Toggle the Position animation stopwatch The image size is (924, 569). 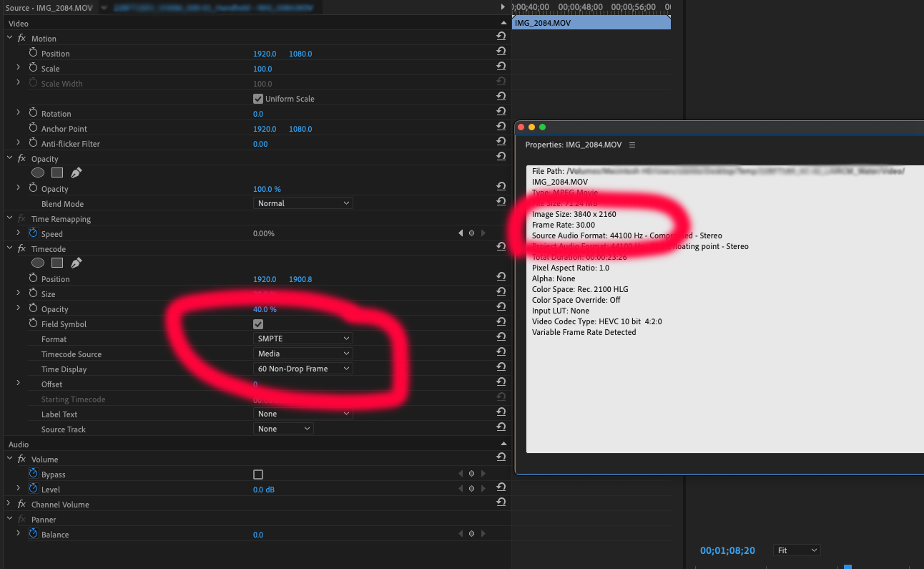click(x=31, y=53)
